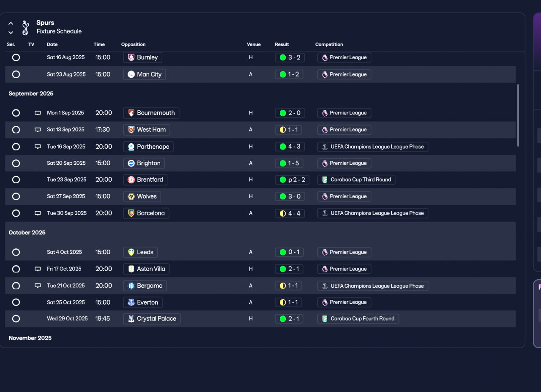Click the Champions League logo in the Parthenope row
This screenshot has height=392, width=541.
point(325,147)
